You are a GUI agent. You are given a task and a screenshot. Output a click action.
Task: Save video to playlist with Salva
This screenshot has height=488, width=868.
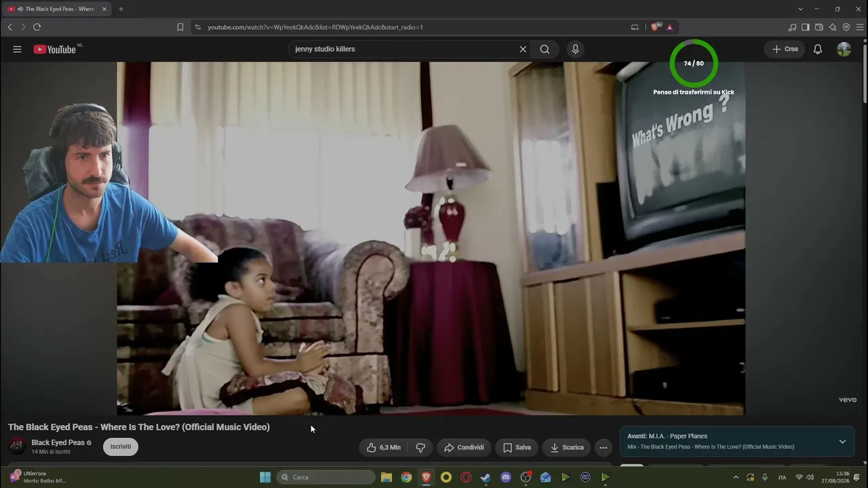point(517,447)
